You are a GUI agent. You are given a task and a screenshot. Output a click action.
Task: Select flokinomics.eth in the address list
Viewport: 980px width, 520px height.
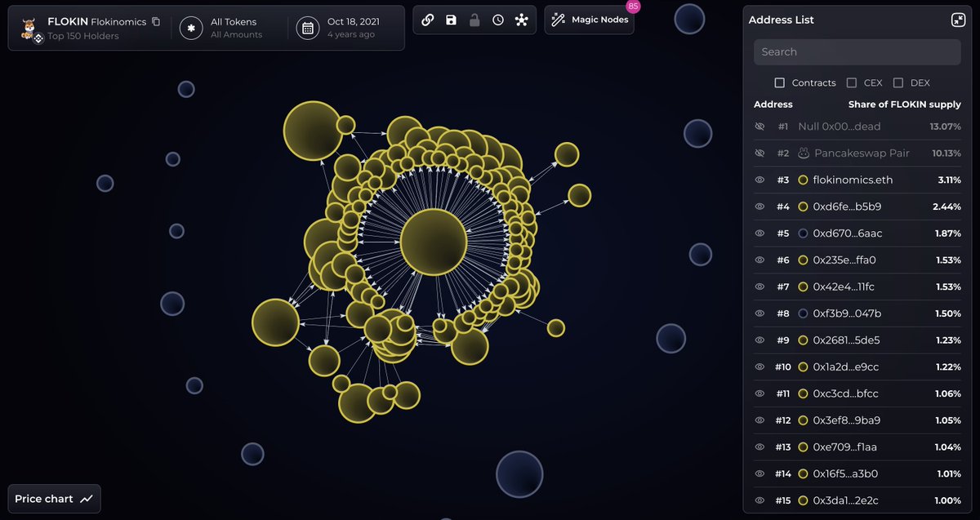(x=853, y=180)
